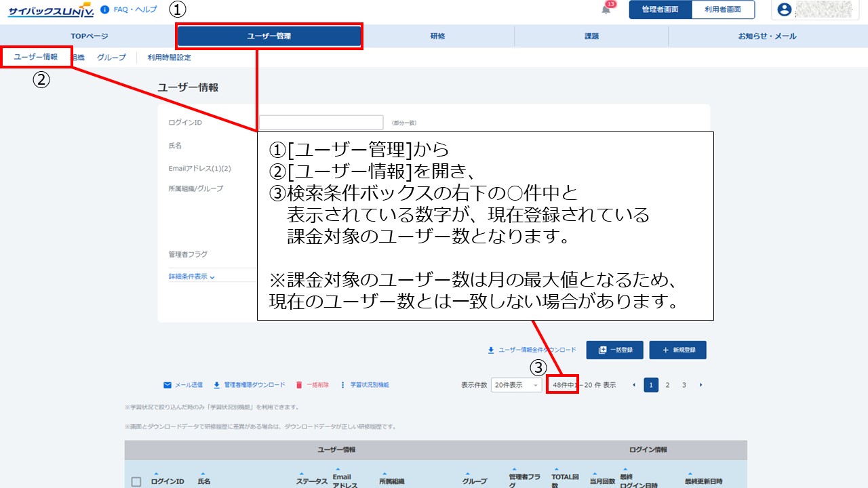
Task: Sort table by 最終更新日時 column
Action: click(x=703, y=480)
